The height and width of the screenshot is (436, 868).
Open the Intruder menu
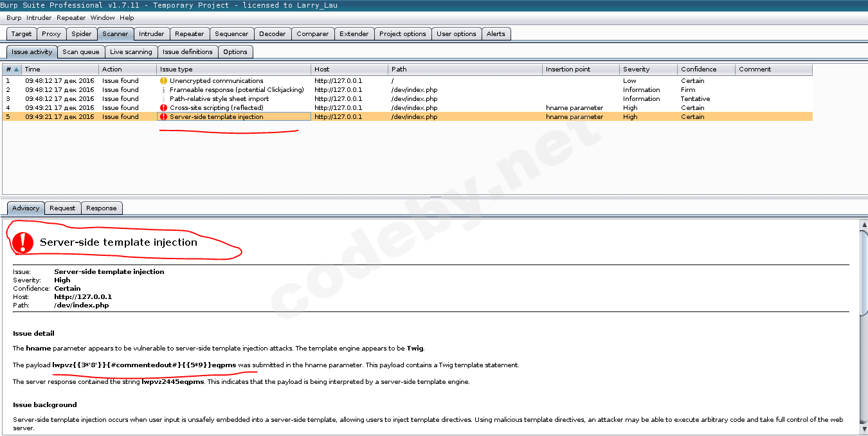pos(39,18)
